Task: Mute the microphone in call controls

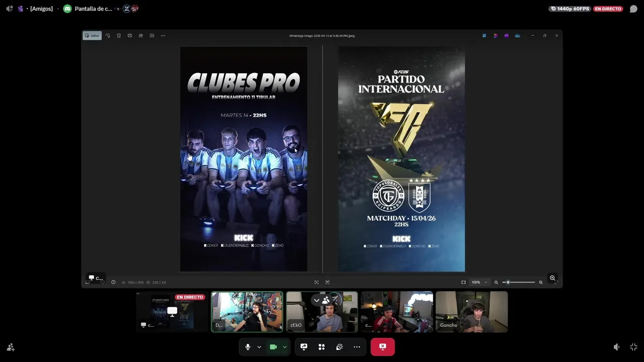Action: click(x=248, y=347)
